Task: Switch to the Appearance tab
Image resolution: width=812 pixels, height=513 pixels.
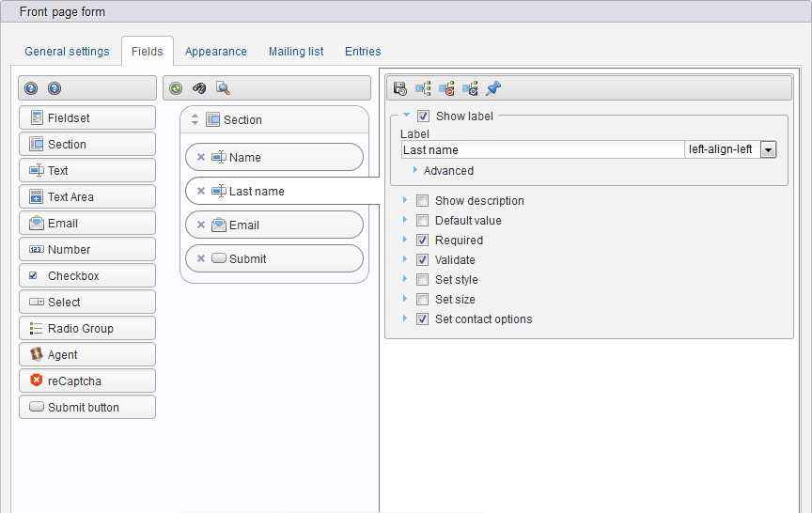Action: pos(215,52)
